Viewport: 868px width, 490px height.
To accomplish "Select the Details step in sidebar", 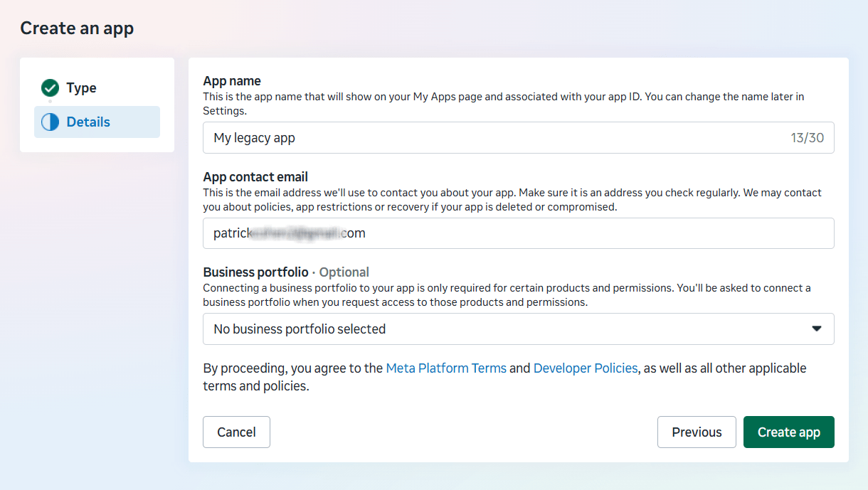I will click(97, 122).
